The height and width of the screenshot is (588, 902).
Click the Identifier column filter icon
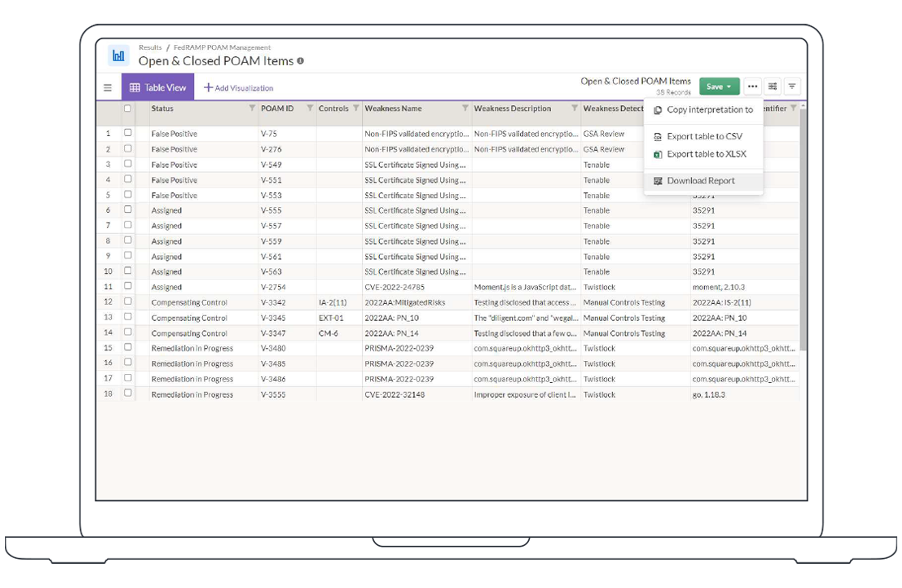[x=793, y=108]
